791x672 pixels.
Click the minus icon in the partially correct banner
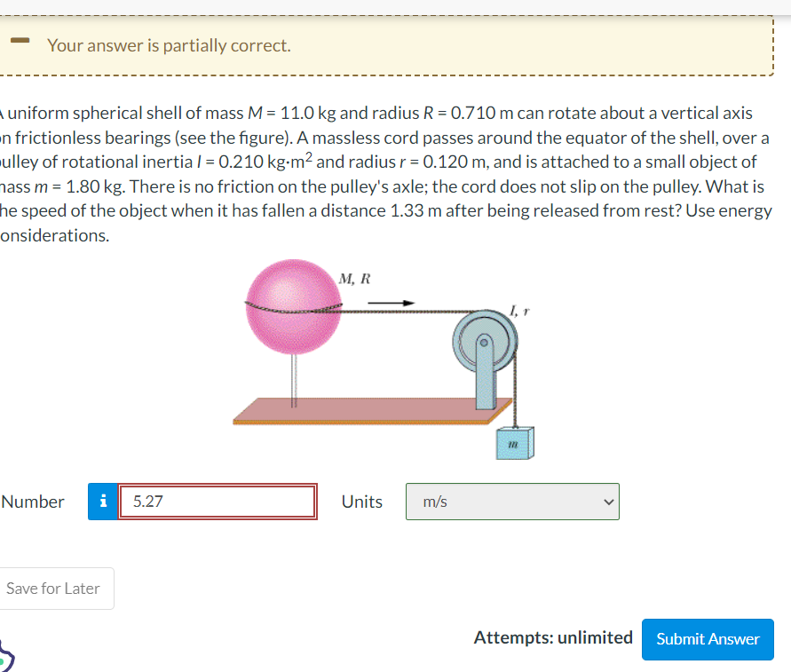(x=21, y=42)
